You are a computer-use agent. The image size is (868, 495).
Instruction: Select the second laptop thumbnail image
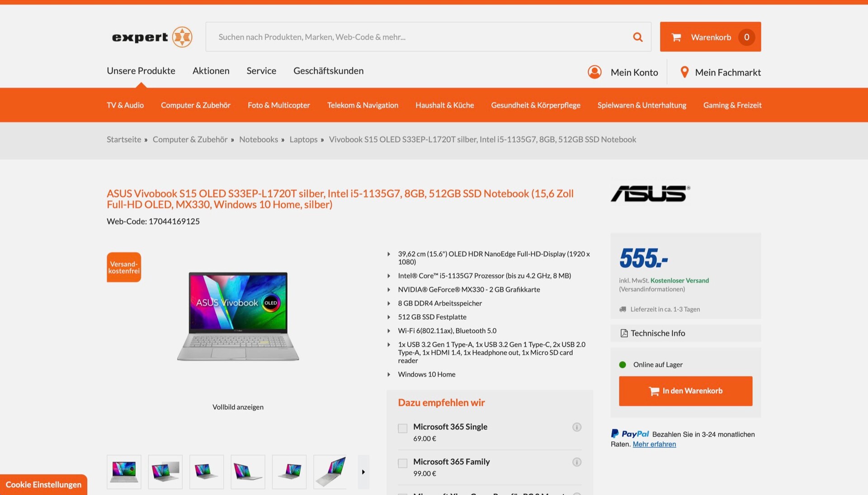point(165,472)
